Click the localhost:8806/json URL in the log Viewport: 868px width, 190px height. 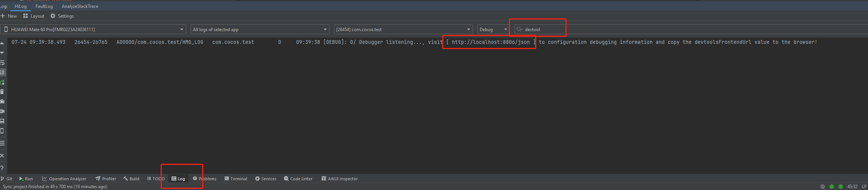pos(491,42)
